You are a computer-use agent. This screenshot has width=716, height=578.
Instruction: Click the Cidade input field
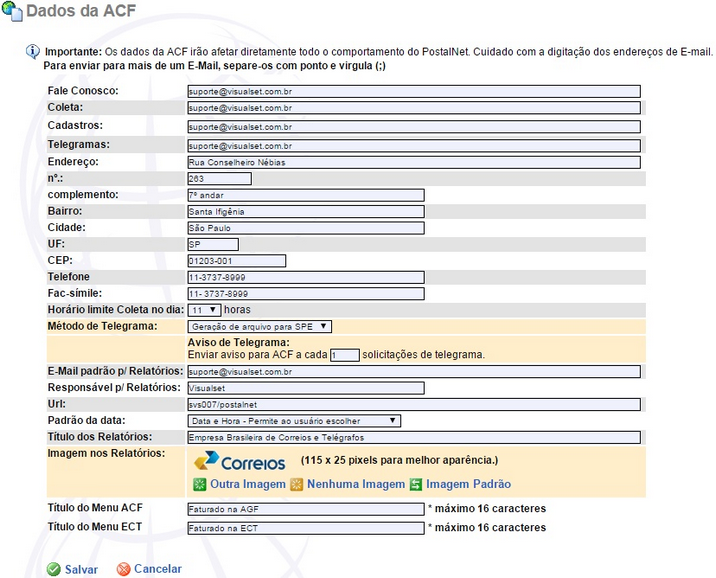pyautogui.click(x=306, y=228)
